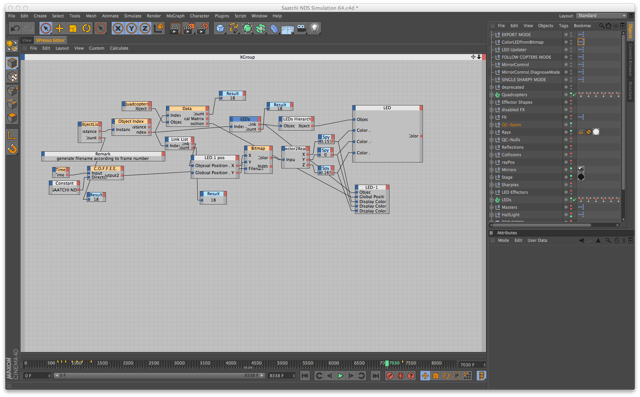This screenshot has width=640, height=397.
Task: Toggle visibility dots for Effector Shapes
Action: [x=571, y=102]
